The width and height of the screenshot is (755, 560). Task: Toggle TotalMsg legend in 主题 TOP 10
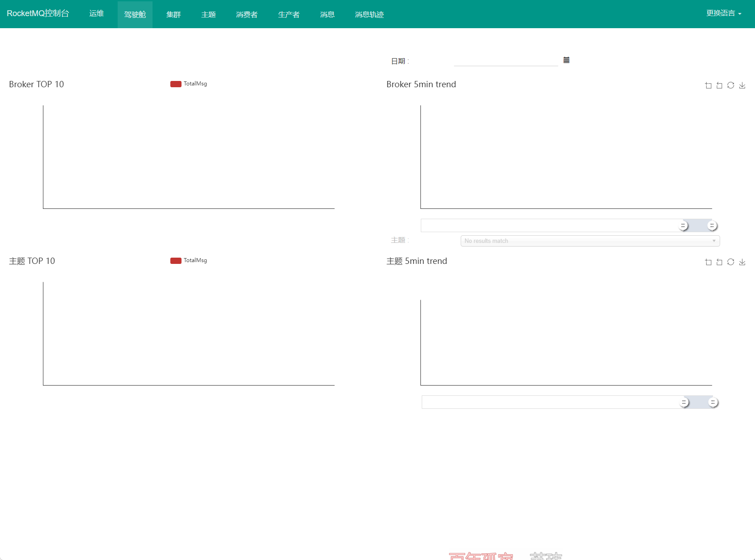point(188,260)
